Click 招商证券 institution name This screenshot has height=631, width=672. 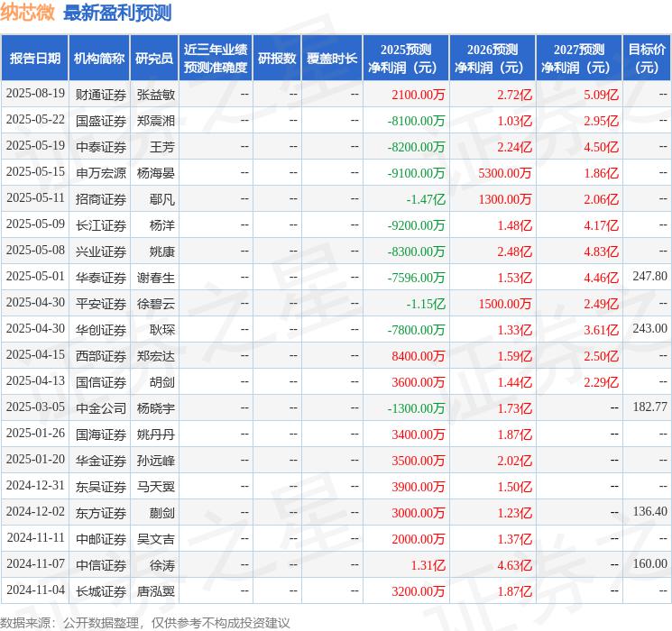101,199
